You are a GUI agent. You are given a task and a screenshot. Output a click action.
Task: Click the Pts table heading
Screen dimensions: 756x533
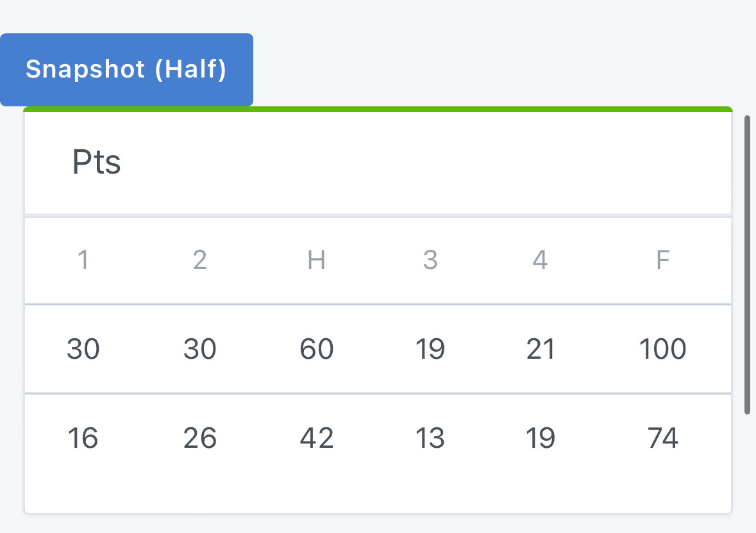coord(96,163)
